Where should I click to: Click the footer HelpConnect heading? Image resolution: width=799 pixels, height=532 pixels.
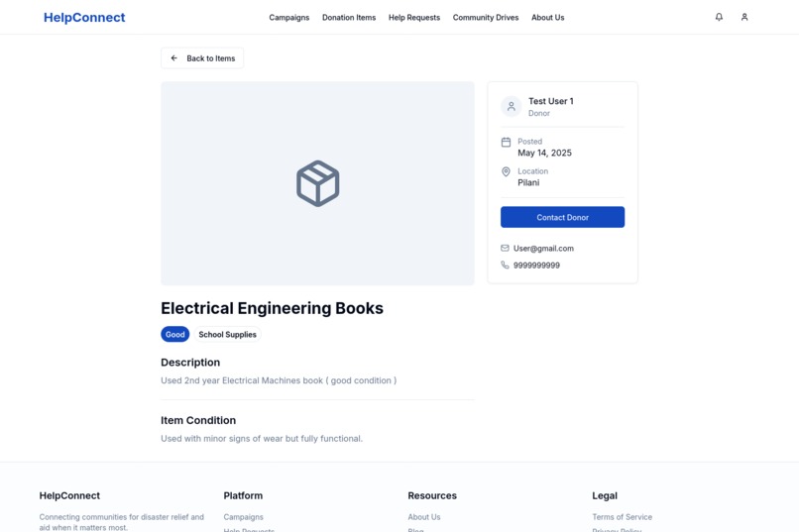pos(69,496)
